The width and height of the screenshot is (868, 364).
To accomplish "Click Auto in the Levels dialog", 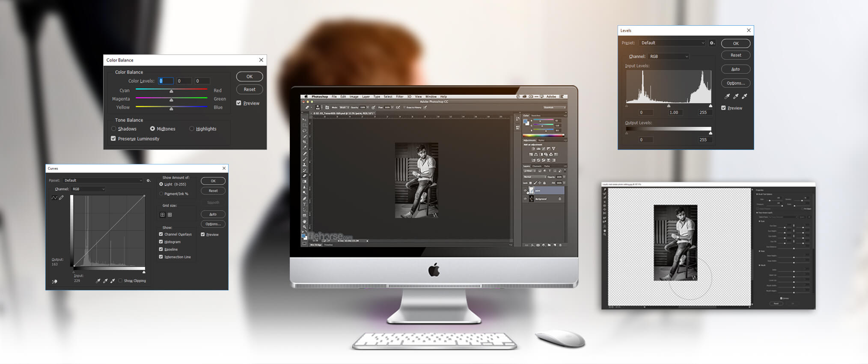I will [x=736, y=69].
